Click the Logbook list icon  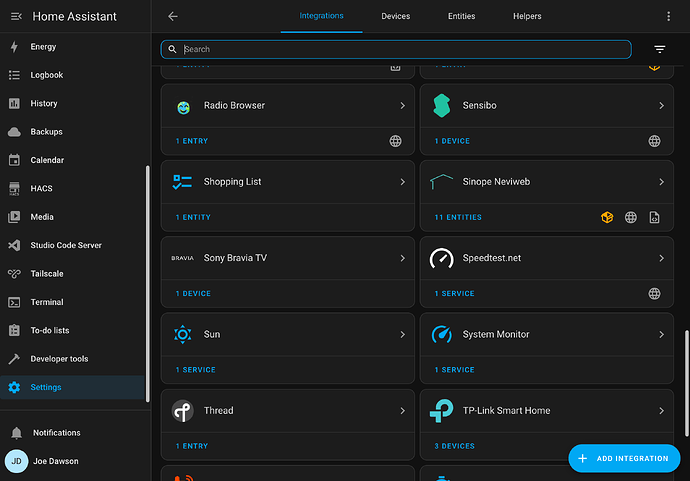(x=14, y=75)
